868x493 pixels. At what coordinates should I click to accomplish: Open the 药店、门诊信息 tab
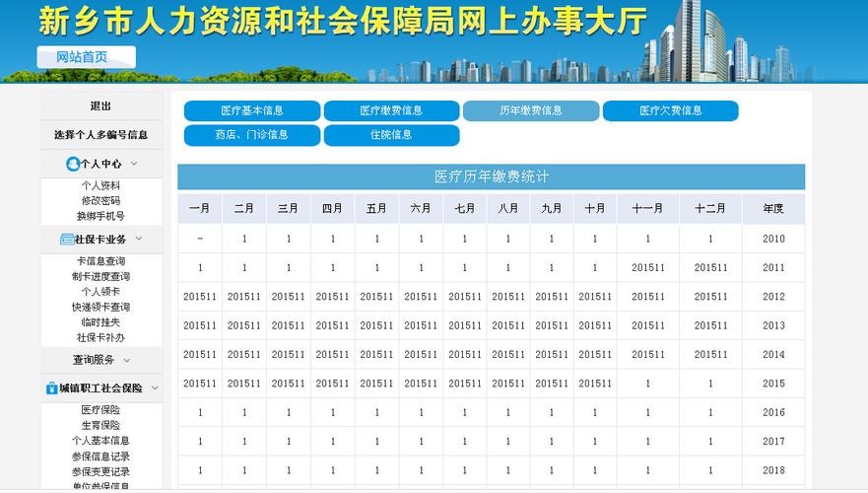[x=252, y=135]
